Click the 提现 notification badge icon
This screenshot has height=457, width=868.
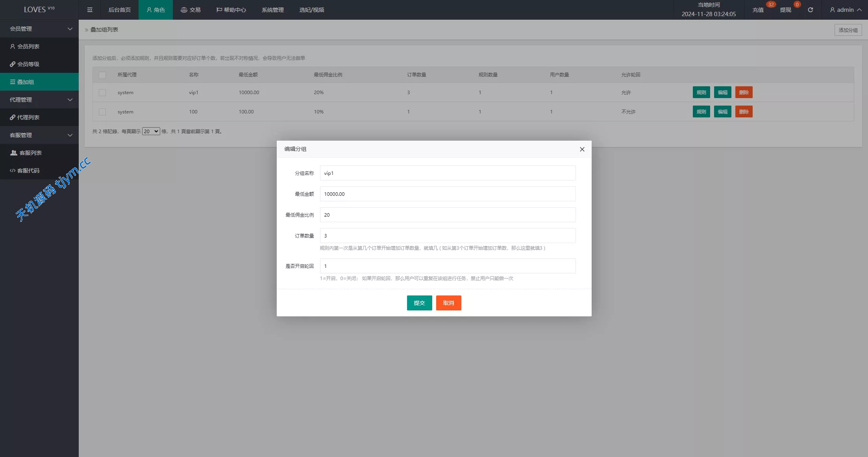pyautogui.click(x=797, y=5)
